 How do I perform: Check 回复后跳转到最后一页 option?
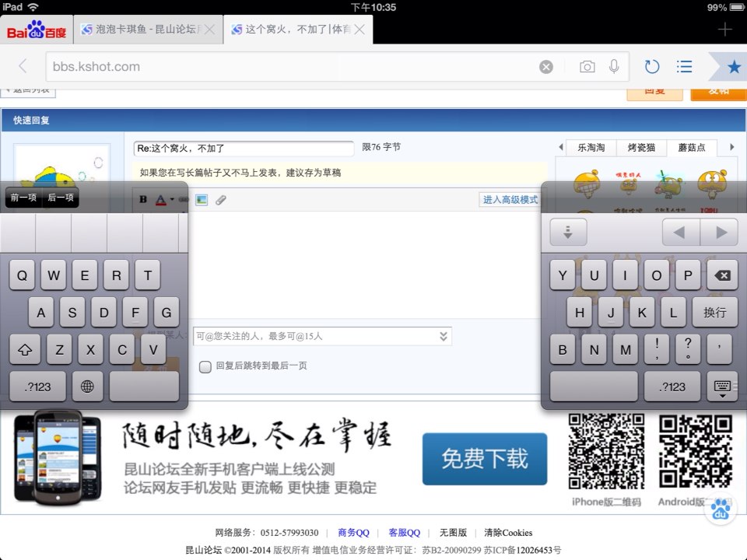[x=205, y=366]
